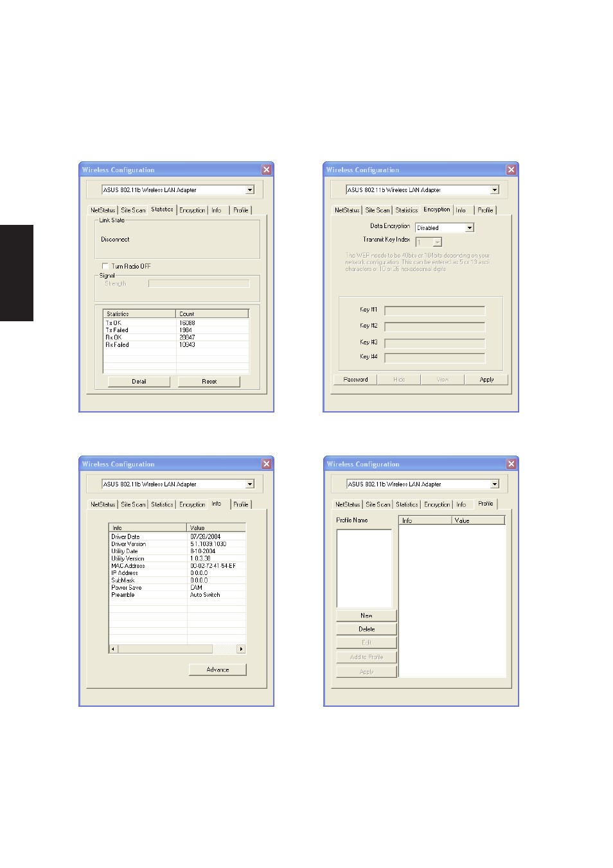The height and width of the screenshot is (868, 613).
Task: Close the Wireless Configuration window showing Encryption
Action: click(x=511, y=170)
